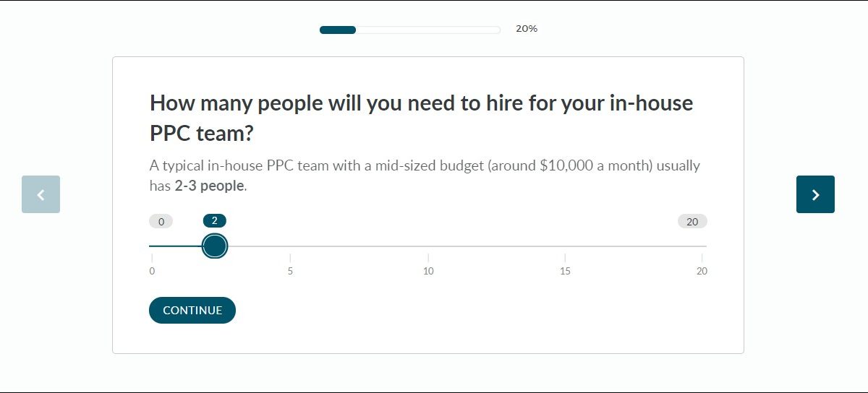Click the 10 tick label on slider
Viewport: 868px width, 393px height.
[428, 271]
